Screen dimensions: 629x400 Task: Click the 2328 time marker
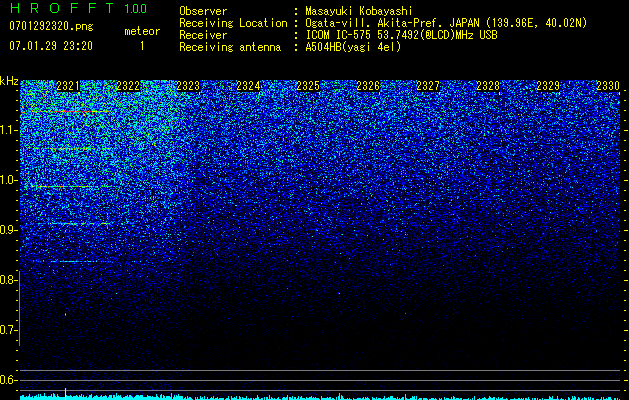tap(488, 86)
